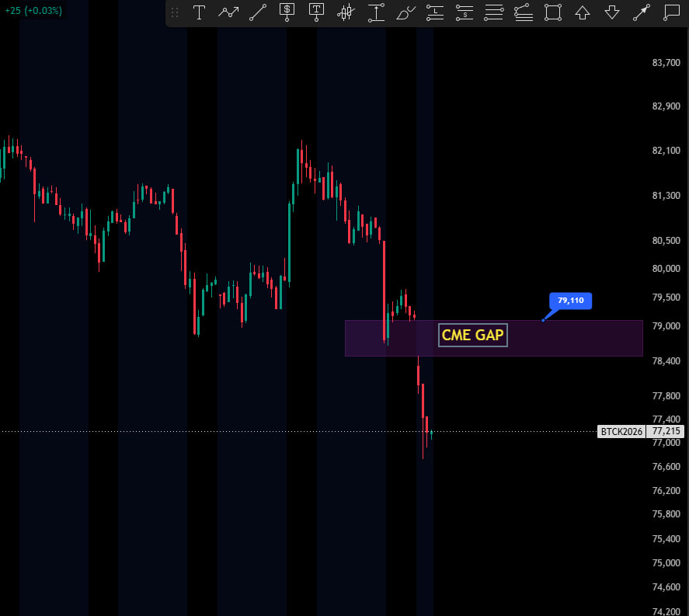Select the levels tool marked S

(465, 12)
